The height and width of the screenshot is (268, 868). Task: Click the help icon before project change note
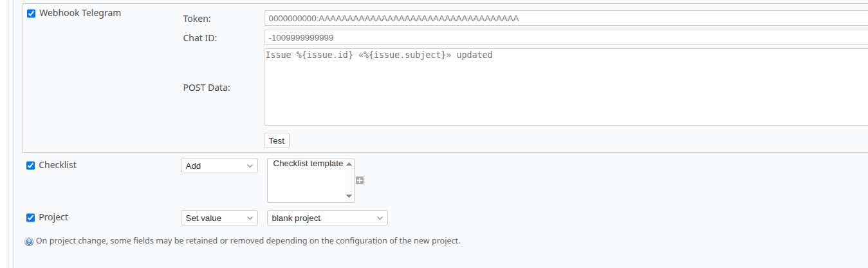coord(29,242)
